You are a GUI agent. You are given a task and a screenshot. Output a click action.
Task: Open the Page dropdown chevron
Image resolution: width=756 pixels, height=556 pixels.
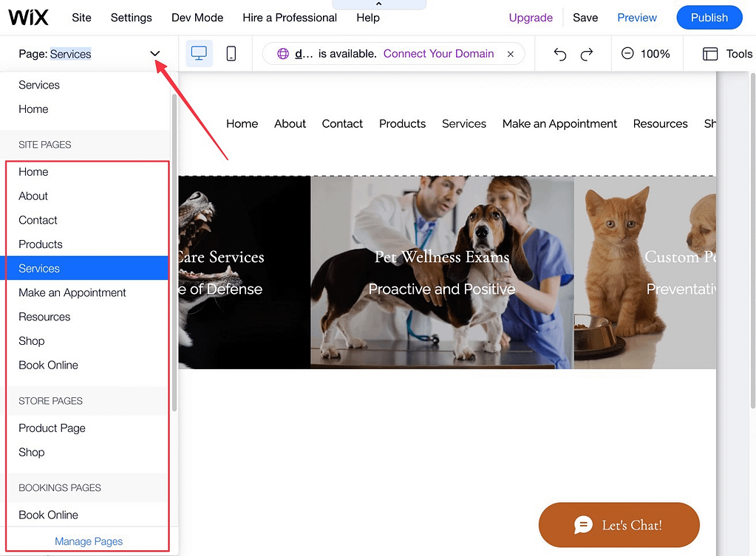pos(154,53)
